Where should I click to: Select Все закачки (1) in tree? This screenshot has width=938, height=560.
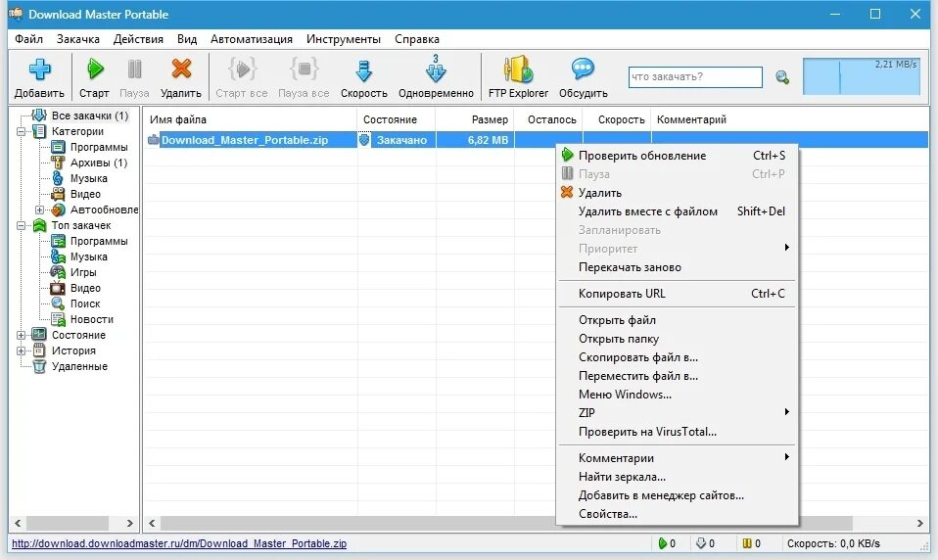coord(90,116)
